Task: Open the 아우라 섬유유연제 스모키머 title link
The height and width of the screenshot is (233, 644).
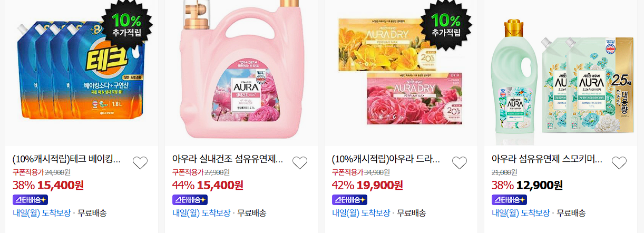Action: 547,159
